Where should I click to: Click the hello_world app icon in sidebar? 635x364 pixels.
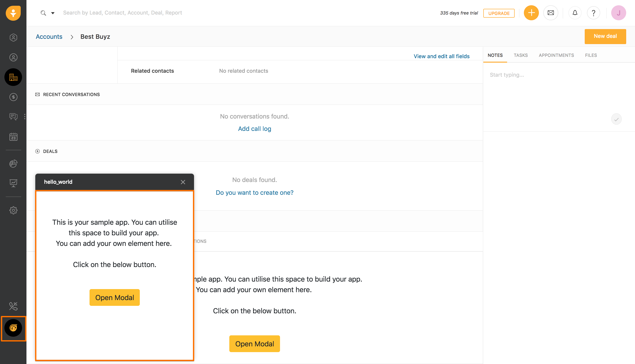click(x=13, y=328)
